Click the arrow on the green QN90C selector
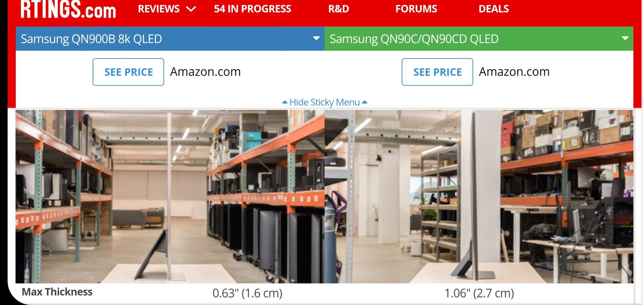 coord(625,38)
